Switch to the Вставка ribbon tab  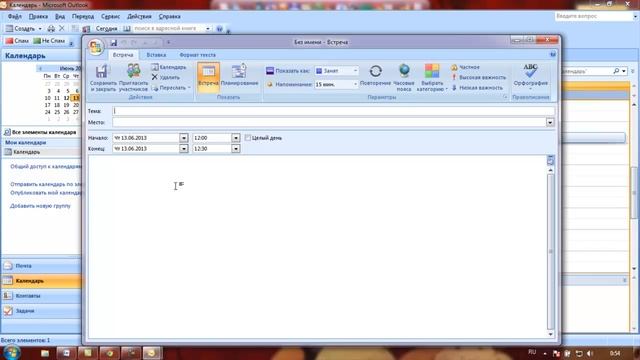click(x=156, y=55)
